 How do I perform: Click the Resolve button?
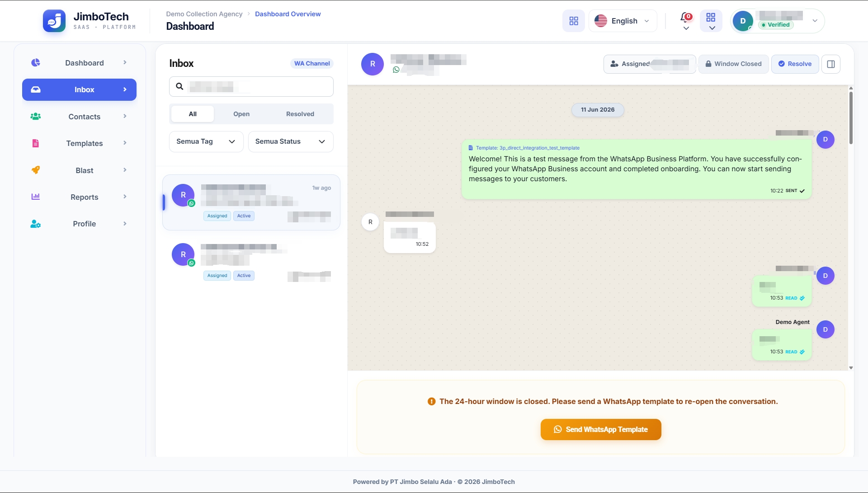[x=795, y=64]
